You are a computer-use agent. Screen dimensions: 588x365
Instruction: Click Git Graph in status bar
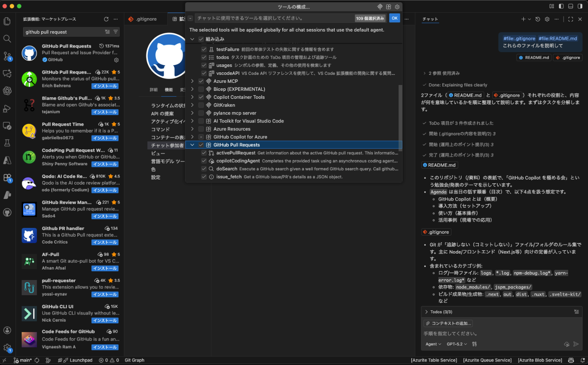click(134, 360)
